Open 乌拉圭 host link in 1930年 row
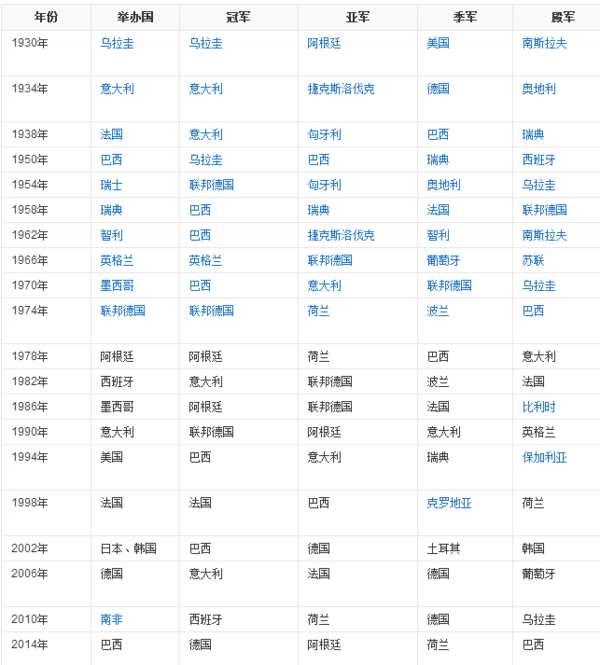Image resolution: width=600 pixels, height=665 pixels. (117, 43)
